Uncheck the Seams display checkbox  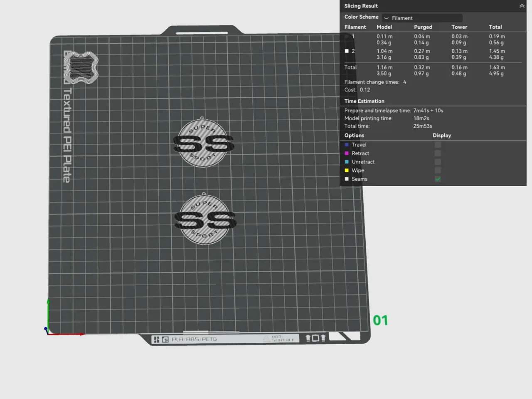click(438, 179)
